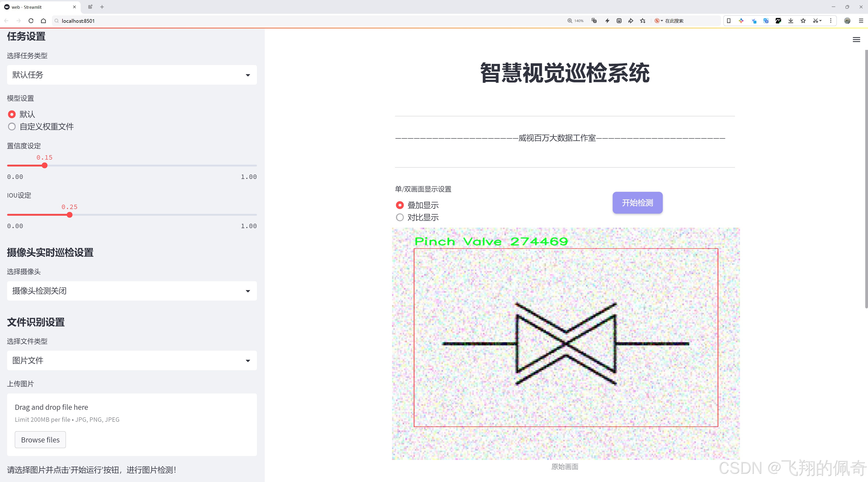Click the 任务设置 sidebar heading

pos(26,36)
